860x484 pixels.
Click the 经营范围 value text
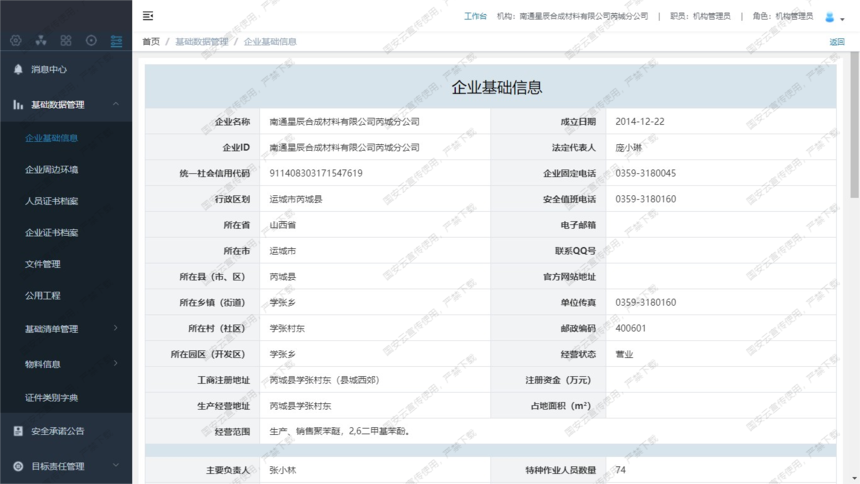(x=341, y=431)
